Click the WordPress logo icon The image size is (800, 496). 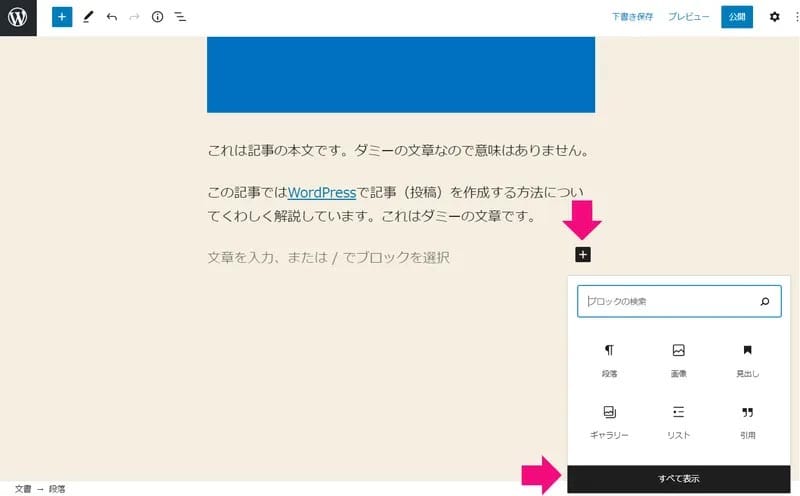tap(18, 18)
